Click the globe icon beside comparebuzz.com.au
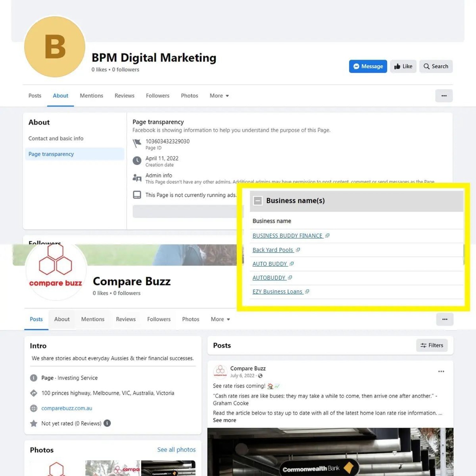 coord(34,408)
